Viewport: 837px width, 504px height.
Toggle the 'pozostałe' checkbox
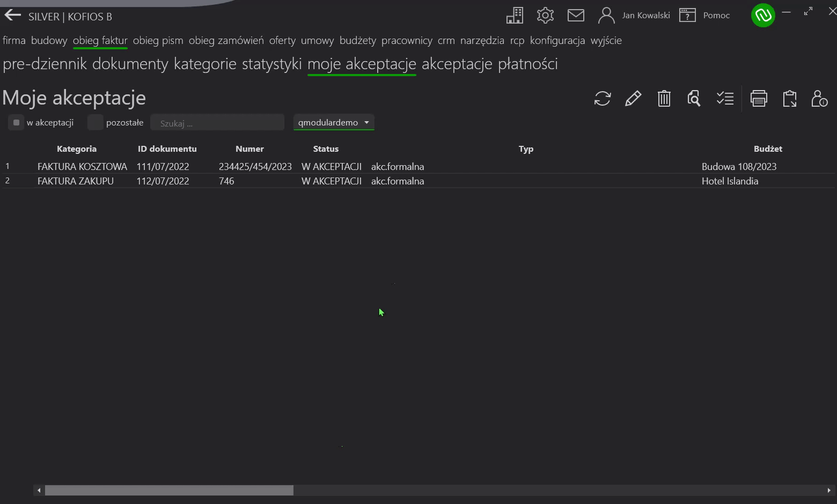click(95, 122)
